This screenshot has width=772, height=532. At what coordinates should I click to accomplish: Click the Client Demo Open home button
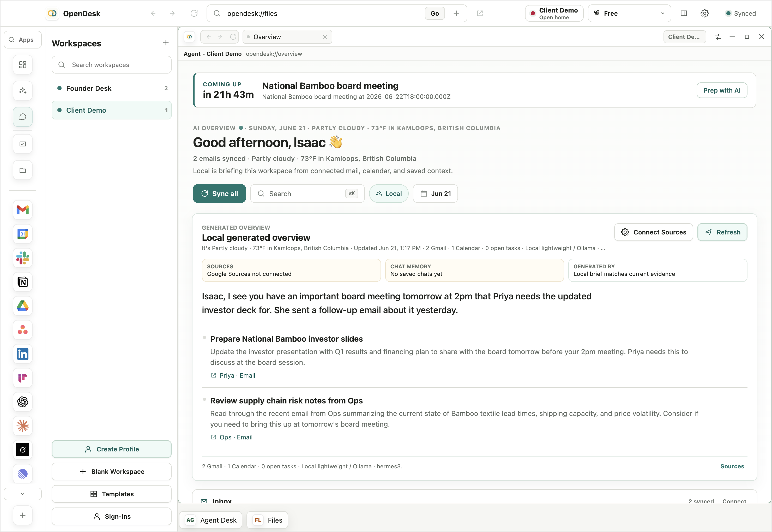554,13
